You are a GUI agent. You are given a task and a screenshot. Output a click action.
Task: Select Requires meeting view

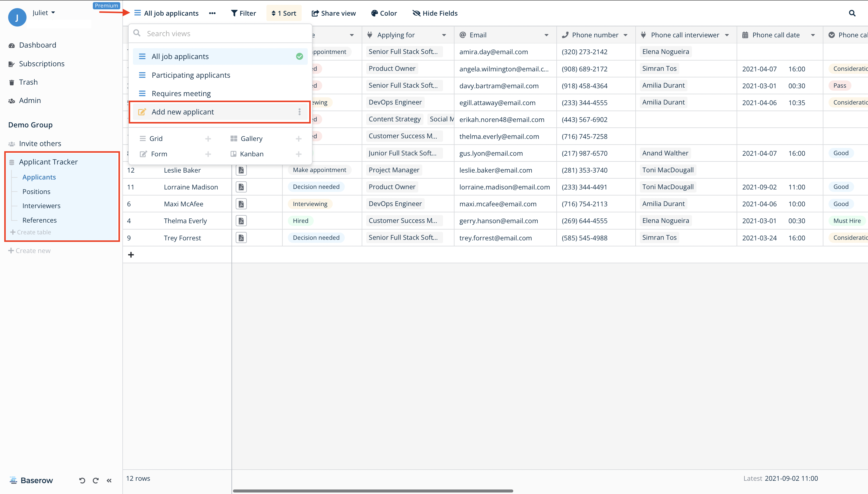pos(181,93)
